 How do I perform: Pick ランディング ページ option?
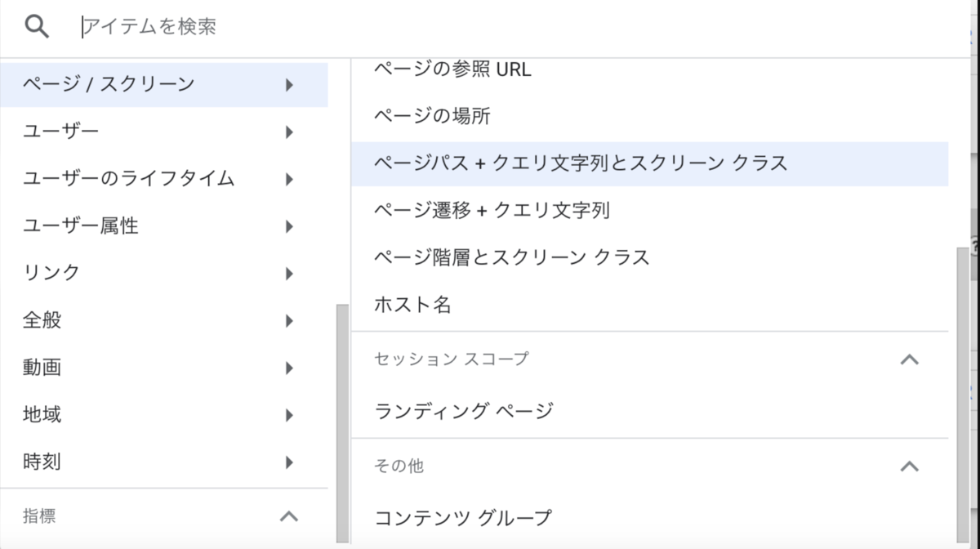649,410
